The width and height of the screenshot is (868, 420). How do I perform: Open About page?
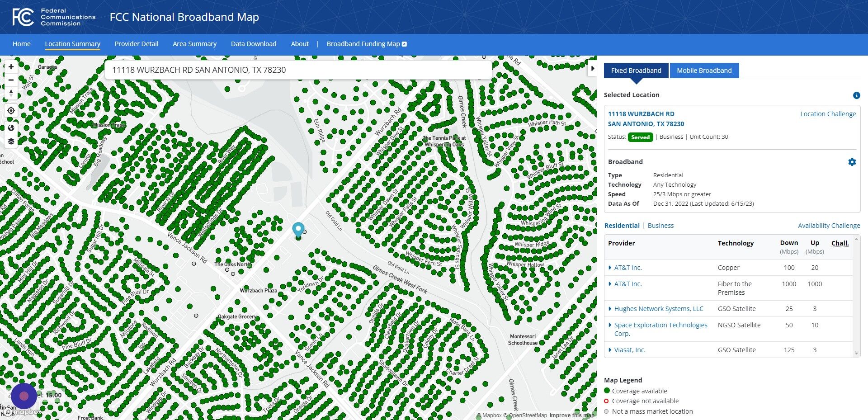[300, 44]
